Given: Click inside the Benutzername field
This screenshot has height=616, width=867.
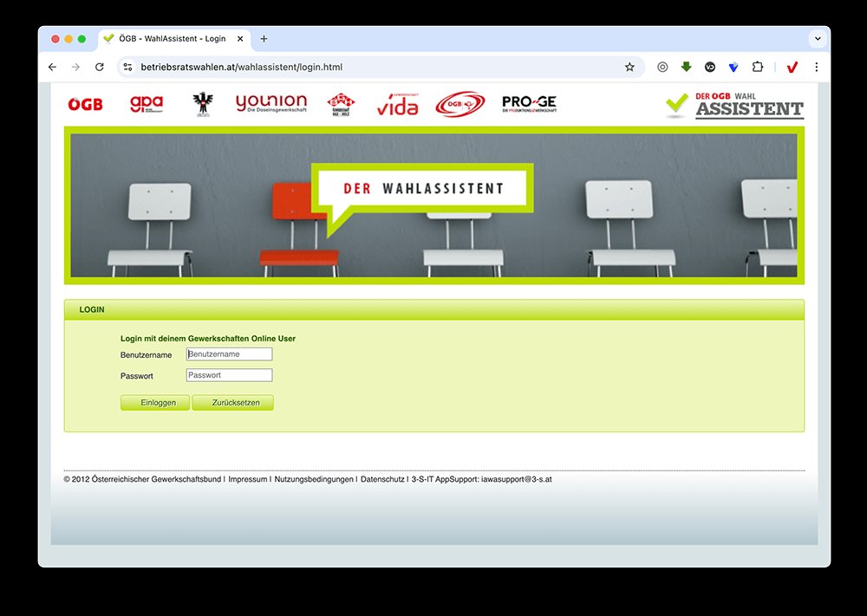Looking at the screenshot, I should click(x=229, y=353).
